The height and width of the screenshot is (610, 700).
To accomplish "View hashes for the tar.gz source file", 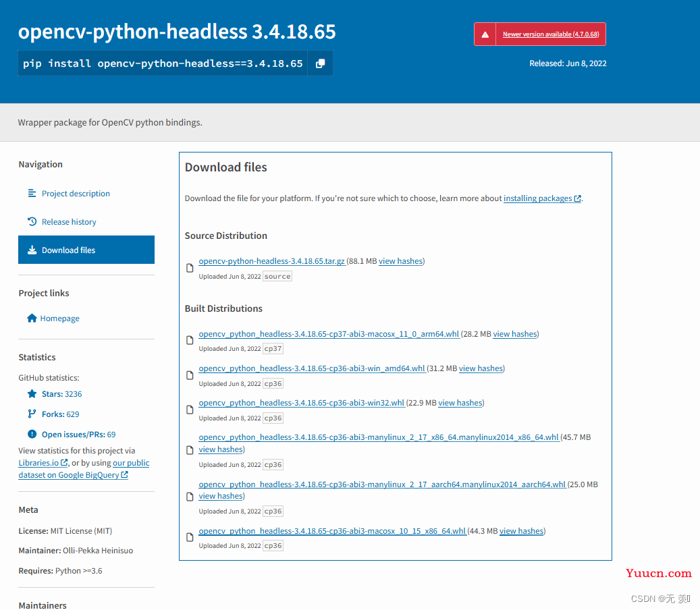I will [400, 261].
